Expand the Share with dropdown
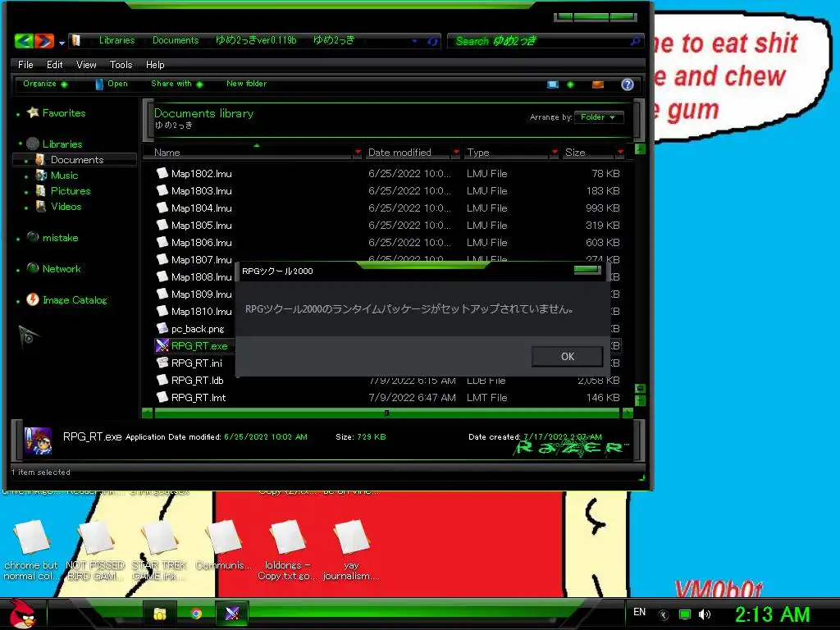This screenshot has height=630, width=840. click(x=177, y=84)
